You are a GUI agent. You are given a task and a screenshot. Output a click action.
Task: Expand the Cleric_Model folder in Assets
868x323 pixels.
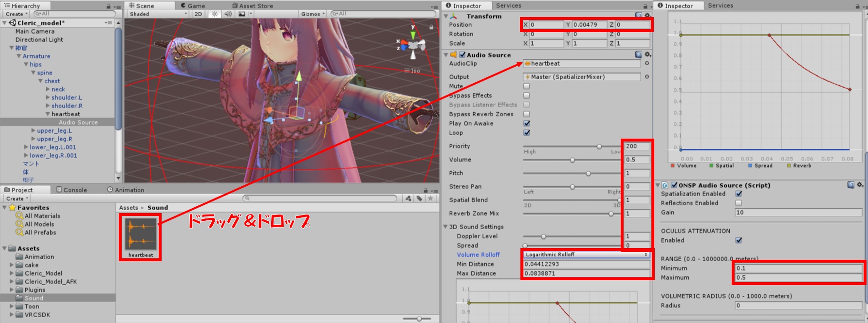12,273
